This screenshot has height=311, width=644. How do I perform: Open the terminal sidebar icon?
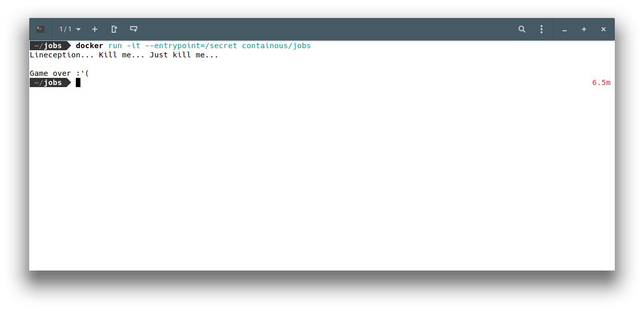tap(40, 29)
